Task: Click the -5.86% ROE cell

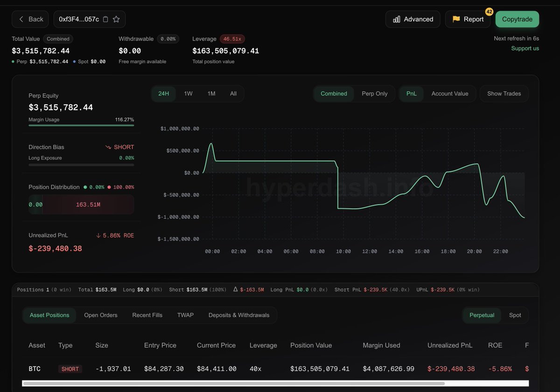Action: tap(500, 369)
